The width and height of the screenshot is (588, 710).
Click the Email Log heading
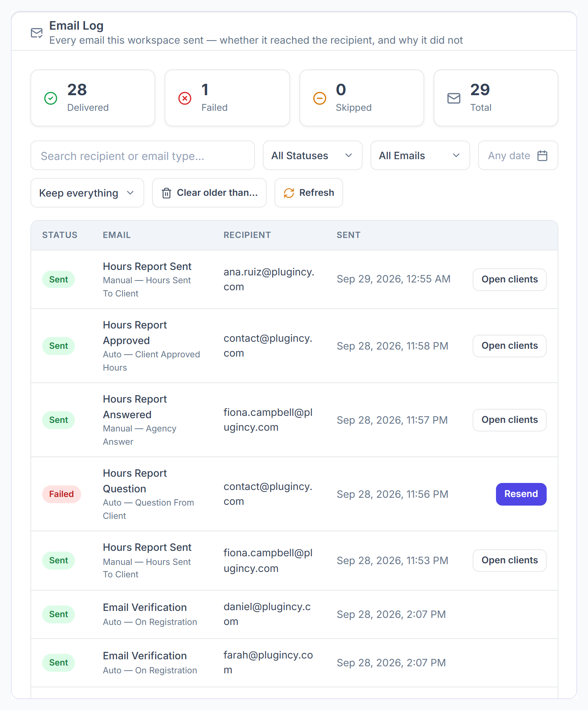click(76, 26)
